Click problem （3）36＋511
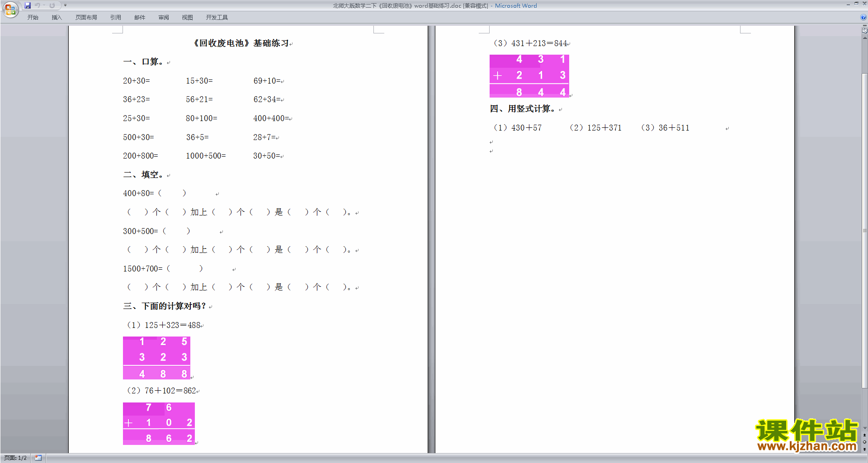The height and width of the screenshot is (463, 868). pos(665,128)
